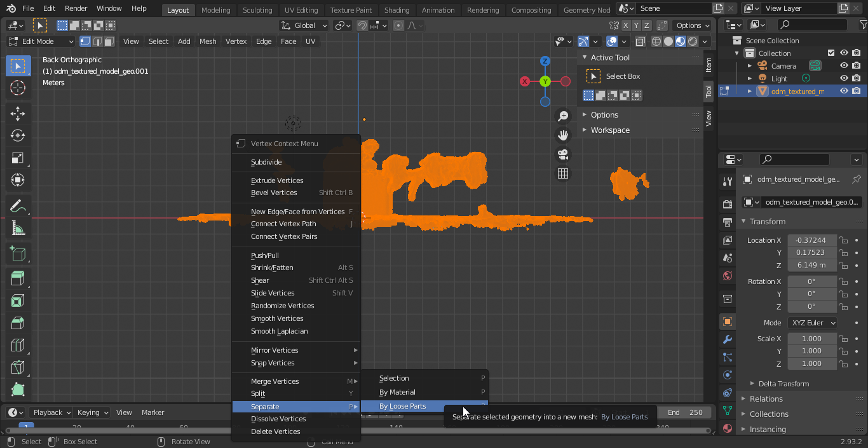
Task: Select the Move tool
Action: 18,114
